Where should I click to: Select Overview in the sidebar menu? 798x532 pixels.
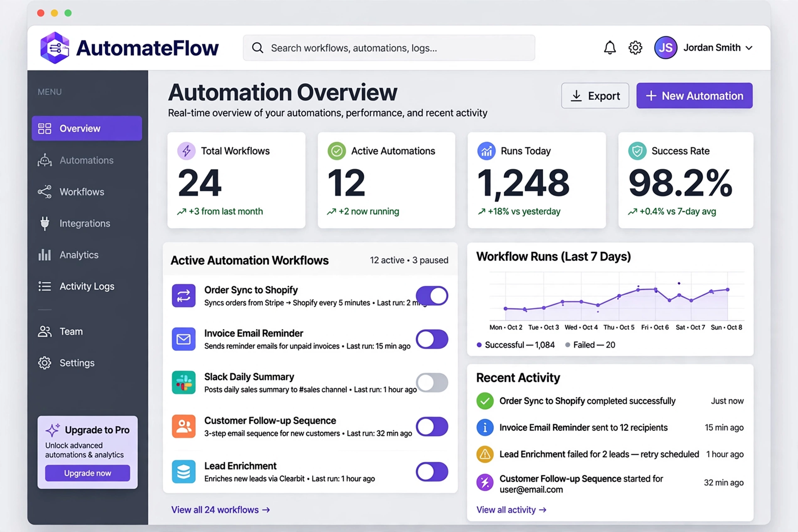point(87,128)
